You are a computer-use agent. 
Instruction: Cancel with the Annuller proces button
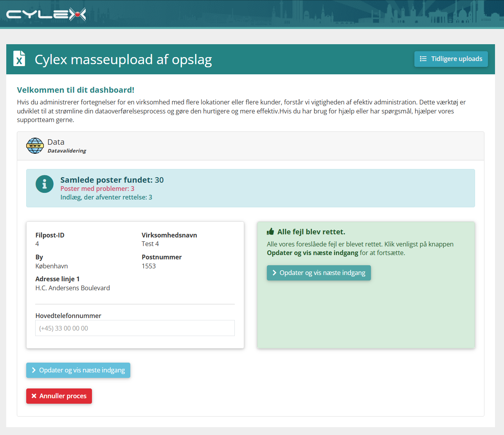coord(59,396)
